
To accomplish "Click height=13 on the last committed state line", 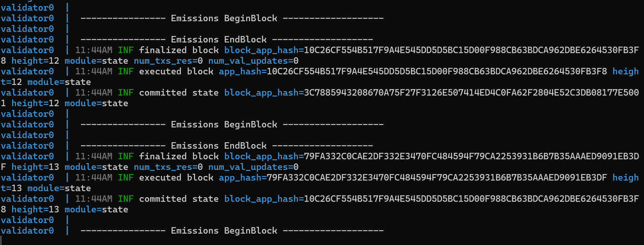I will (35, 209).
